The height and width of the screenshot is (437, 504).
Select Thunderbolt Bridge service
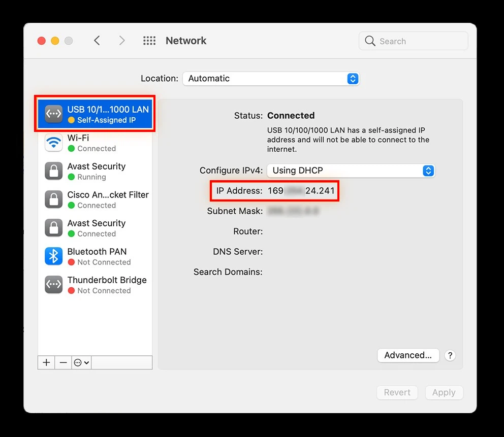pos(95,285)
